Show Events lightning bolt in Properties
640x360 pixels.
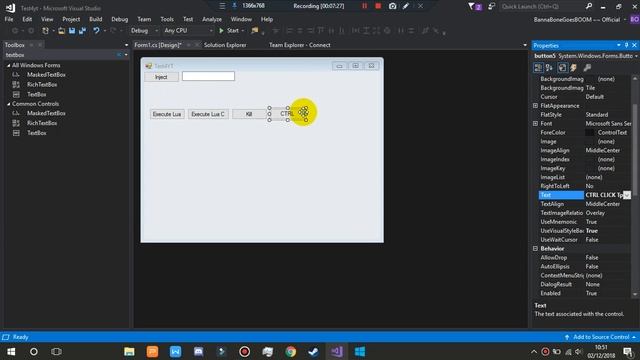573,68
